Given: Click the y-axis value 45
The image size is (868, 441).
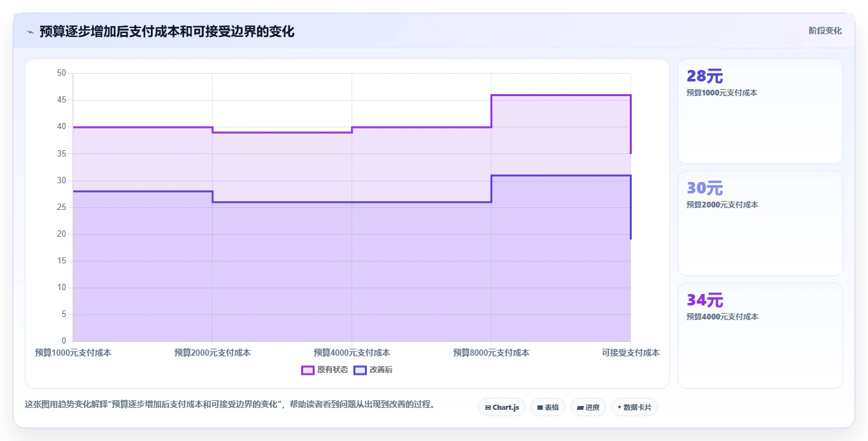Looking at the screenshot, I should click(62, 100).
